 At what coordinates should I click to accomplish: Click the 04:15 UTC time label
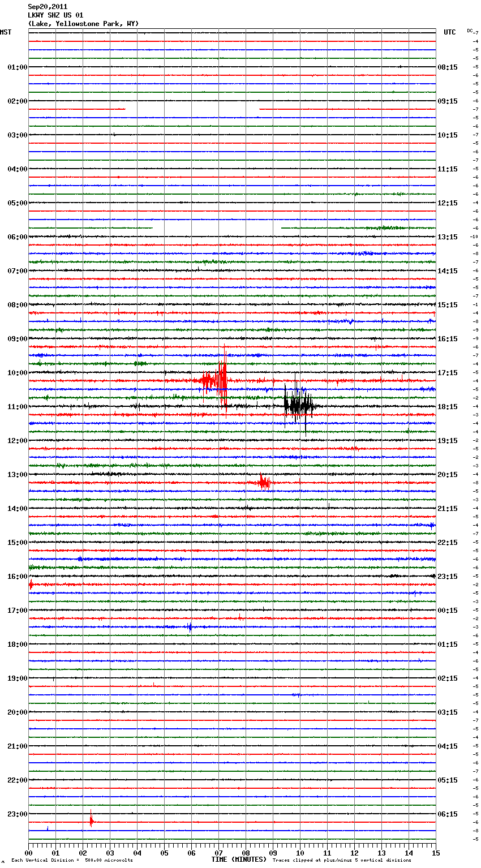pos(448,746)
